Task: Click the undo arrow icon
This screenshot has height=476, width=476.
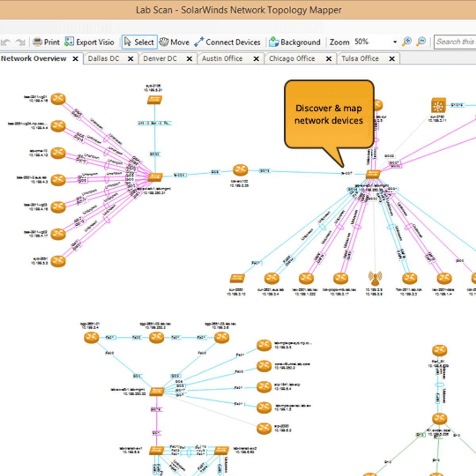Action: [x=6, y=42]
